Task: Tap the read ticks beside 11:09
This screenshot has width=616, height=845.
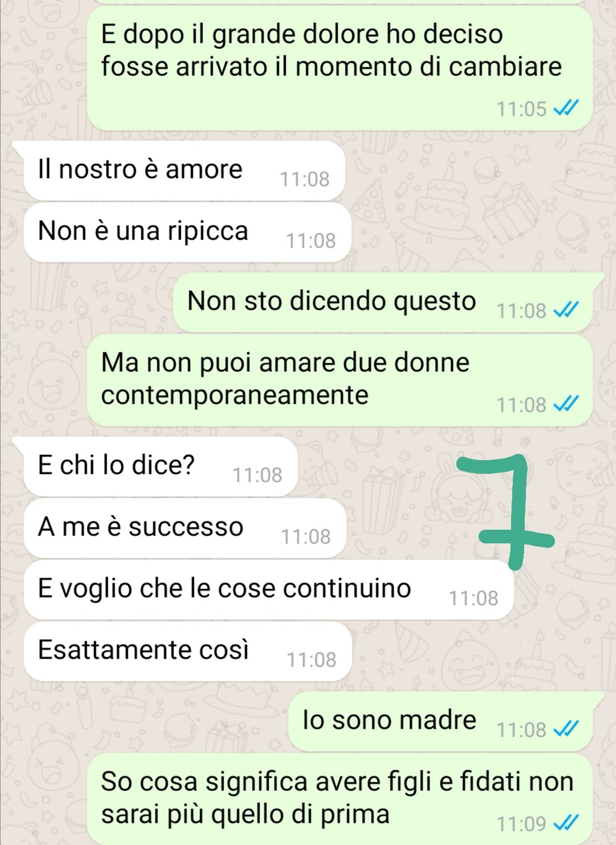Action: pyautogui.click(x=566, y=823)
